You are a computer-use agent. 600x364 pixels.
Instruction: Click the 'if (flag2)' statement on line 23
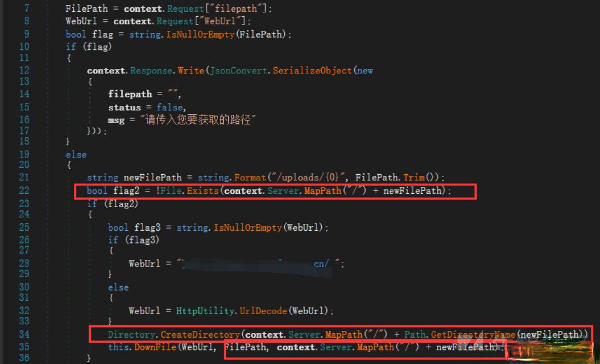point(113,204)
